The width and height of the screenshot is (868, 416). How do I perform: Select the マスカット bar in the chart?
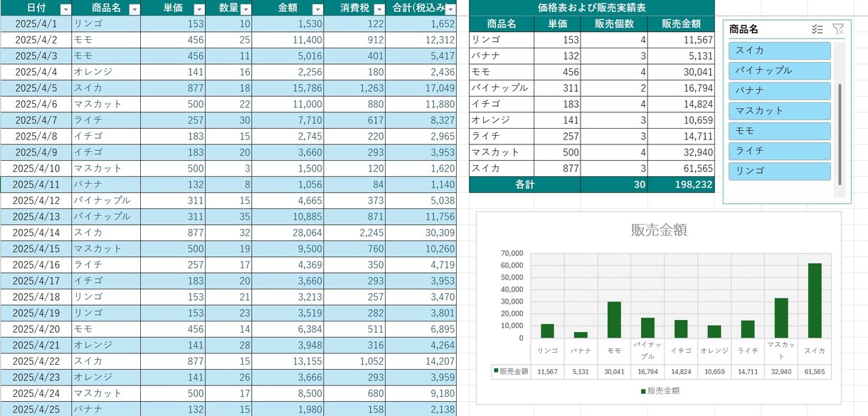pyautogui.click(x=781, y=318)
